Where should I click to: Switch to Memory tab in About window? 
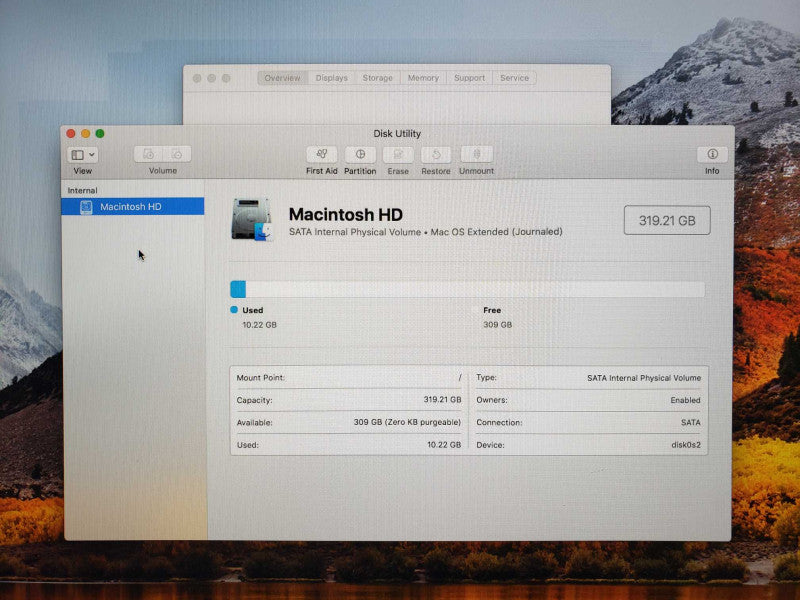(x=423, y=78)
